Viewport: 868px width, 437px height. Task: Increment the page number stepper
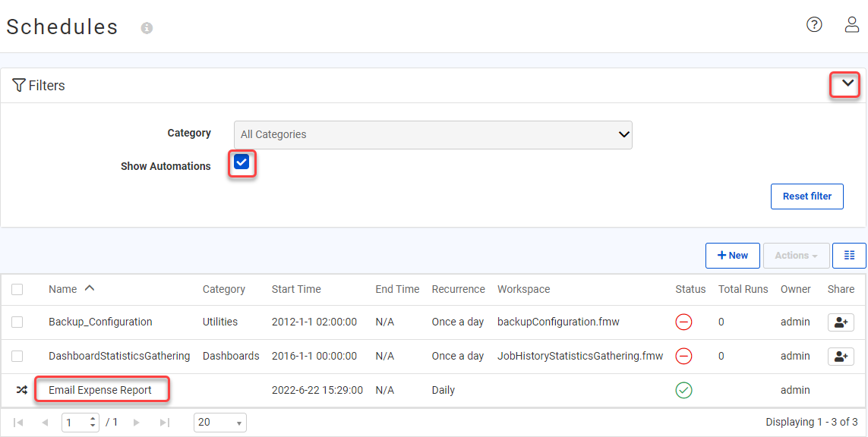[93, 419]
